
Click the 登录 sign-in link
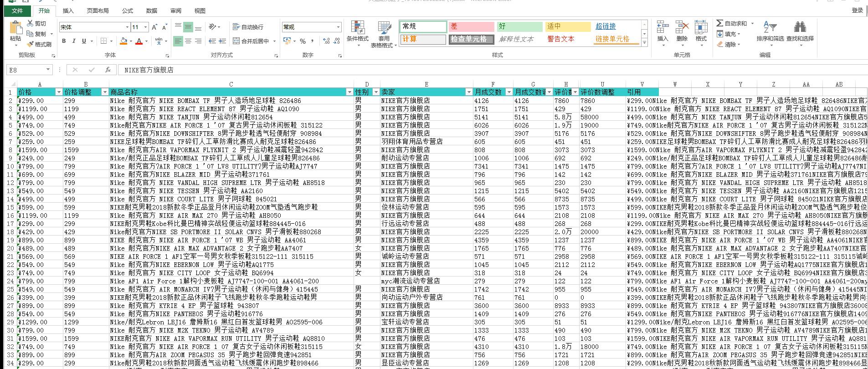(857, 10)
